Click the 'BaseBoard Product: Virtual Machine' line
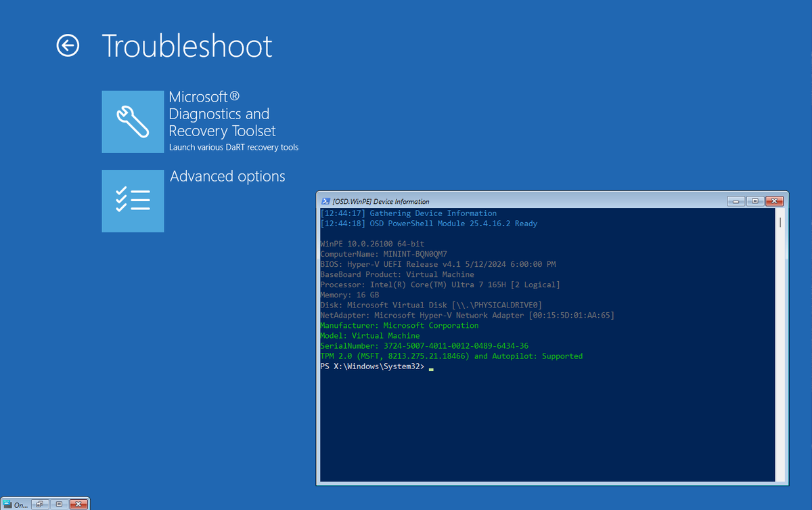The width and height of the screenshot is (812, 510). [397, 274]
